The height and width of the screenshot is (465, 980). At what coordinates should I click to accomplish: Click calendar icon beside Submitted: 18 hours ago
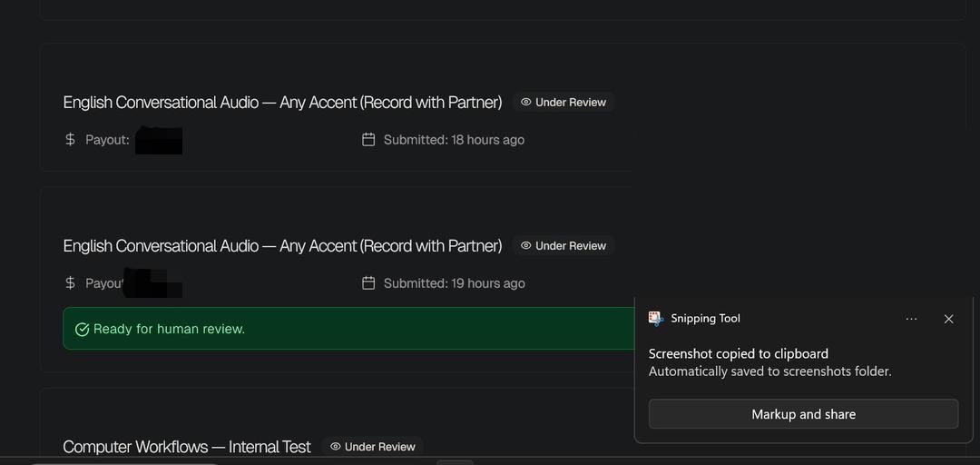click(x=368, y=140)
